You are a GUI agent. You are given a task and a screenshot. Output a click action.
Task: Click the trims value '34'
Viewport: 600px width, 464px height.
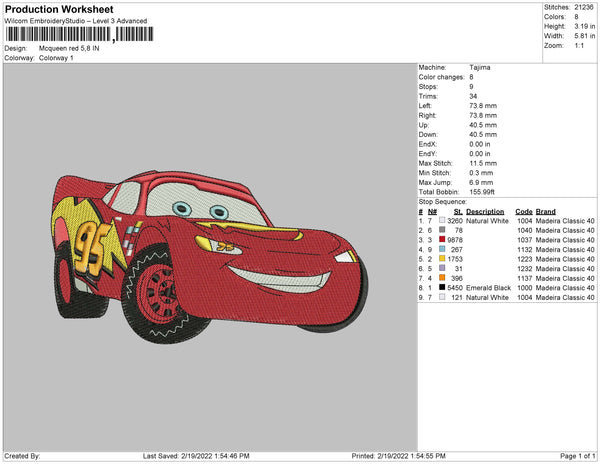tap(473, 96)
